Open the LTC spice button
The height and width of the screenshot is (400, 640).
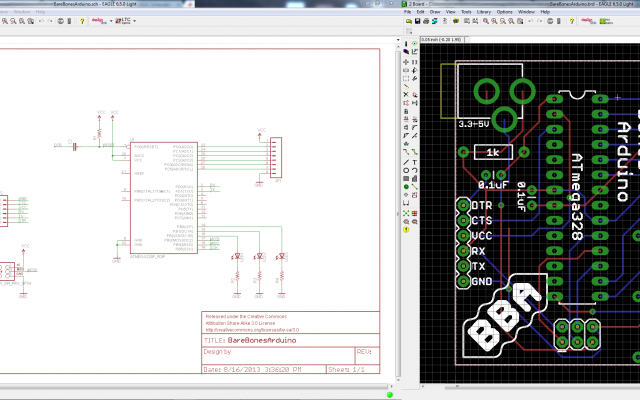tap(122, 21)
